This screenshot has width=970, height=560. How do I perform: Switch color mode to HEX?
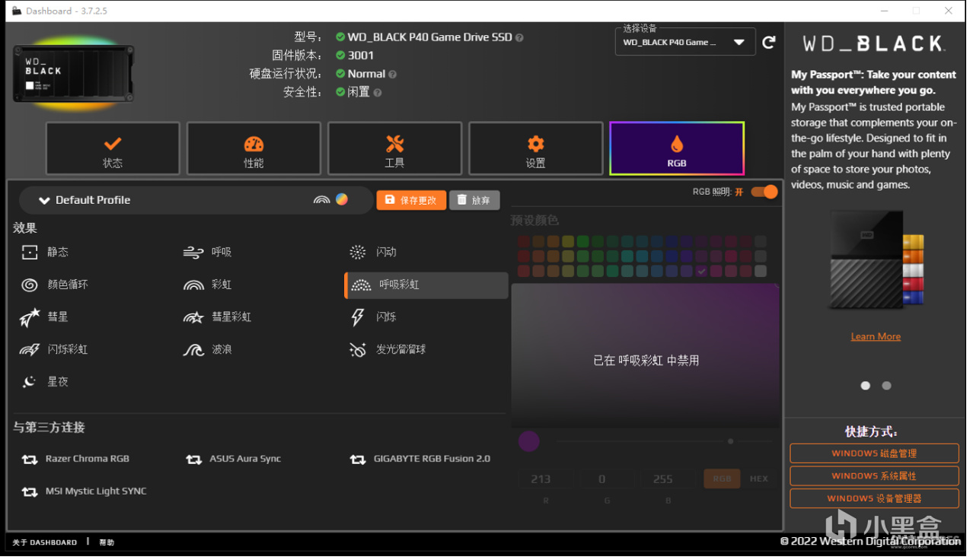tap(758, 480)
